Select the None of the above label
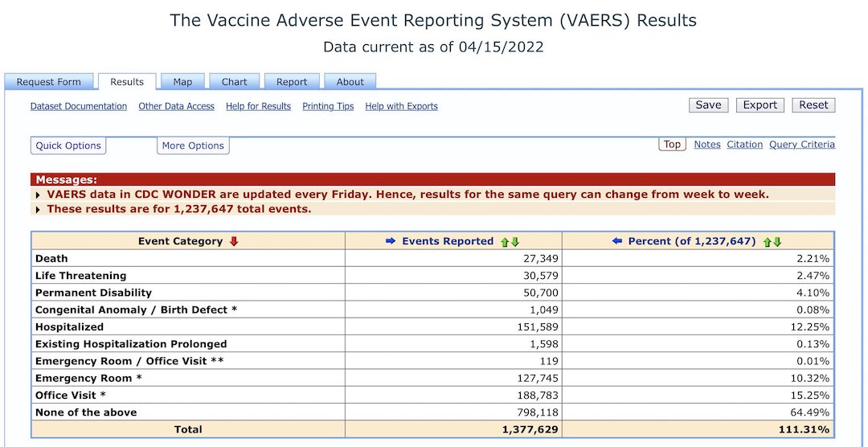The width and height of the screenshot is (868, 447). 86,412
